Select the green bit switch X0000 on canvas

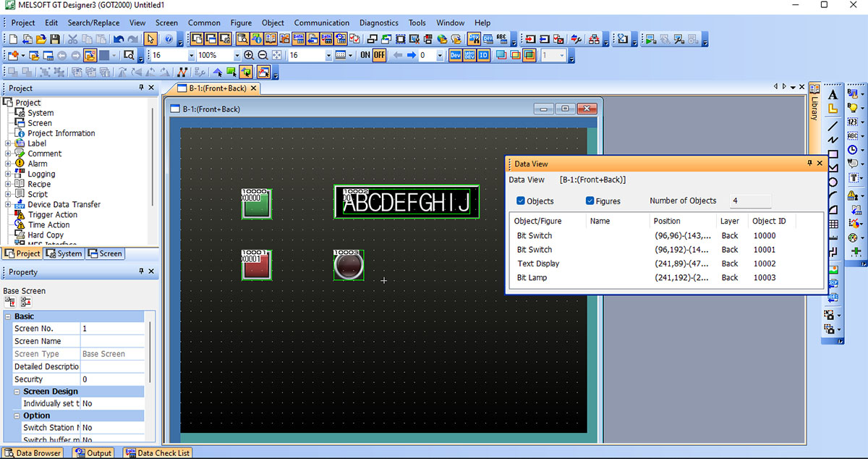[x=257, y=203]
